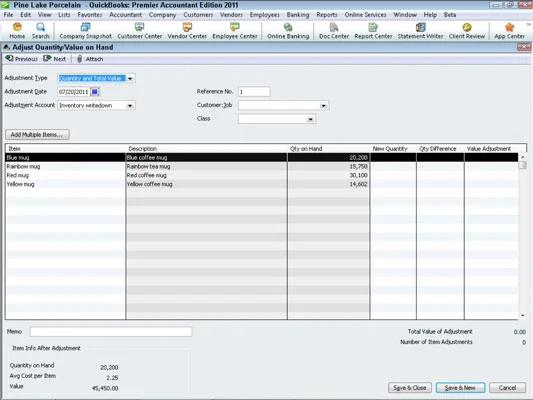Expand the toolbar overflow chevron
The width and height of the screenshot is (533, 400).
tap(529, 24)
